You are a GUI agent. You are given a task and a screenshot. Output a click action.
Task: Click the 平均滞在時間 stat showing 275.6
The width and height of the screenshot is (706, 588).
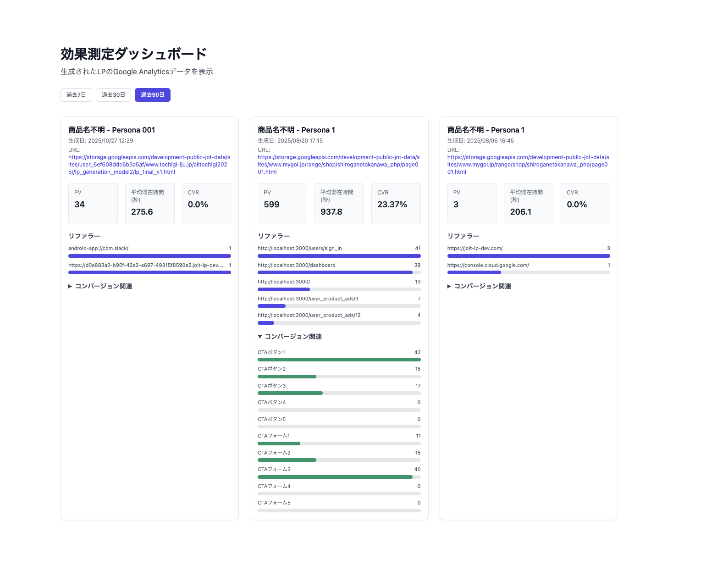coord(149,204)
